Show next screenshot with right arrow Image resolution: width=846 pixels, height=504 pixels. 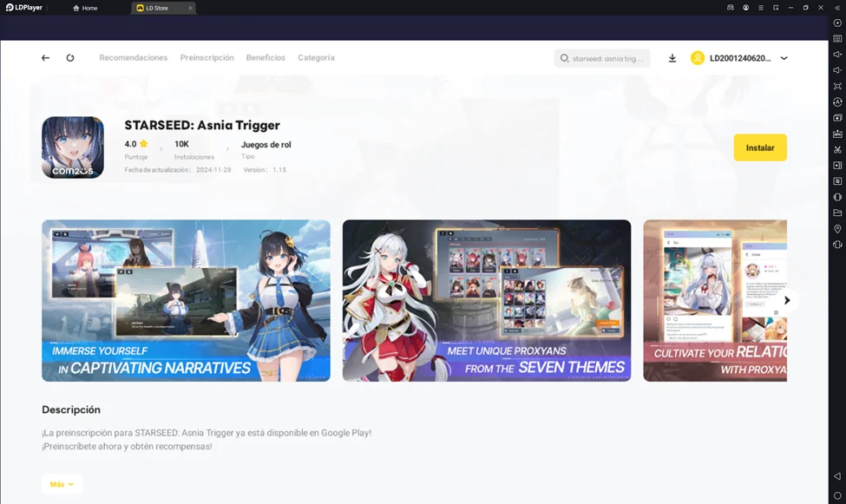[x=787, y=300]
